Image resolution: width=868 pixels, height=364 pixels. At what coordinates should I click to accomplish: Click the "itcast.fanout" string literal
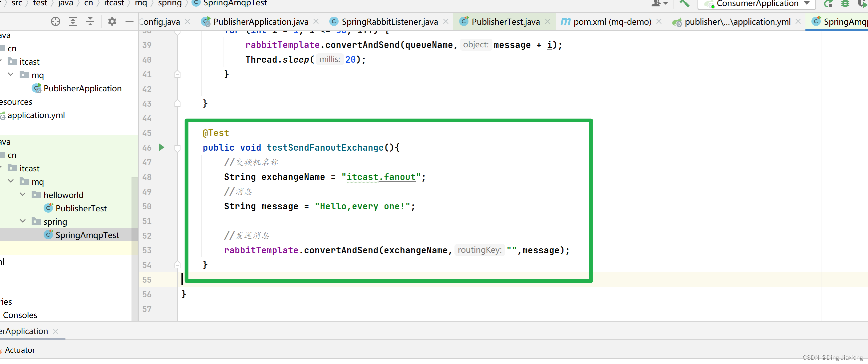381,177
